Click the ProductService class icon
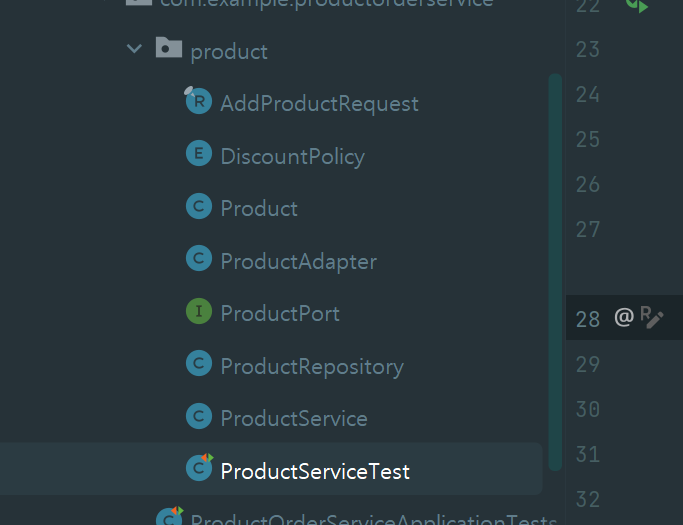 (199, 416)
